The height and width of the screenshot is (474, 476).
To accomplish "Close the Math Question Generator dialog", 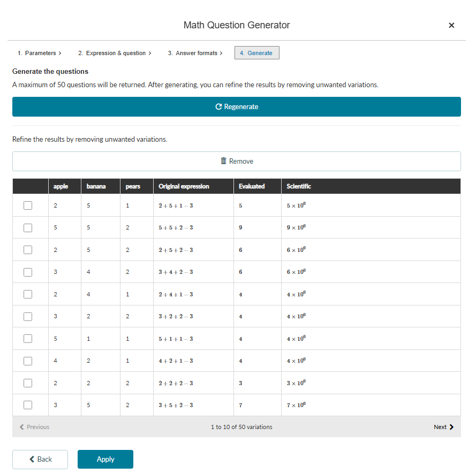I will click(x=451, y=25).
